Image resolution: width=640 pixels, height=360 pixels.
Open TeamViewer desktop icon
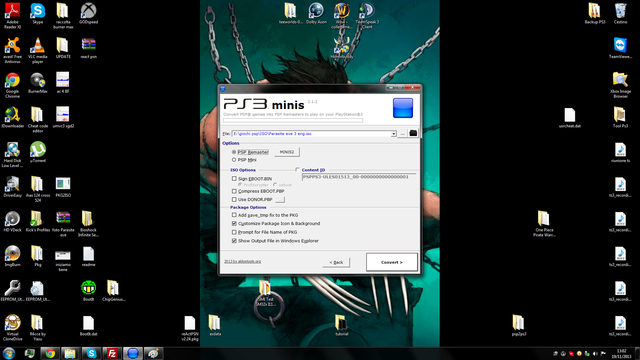point(620,48)
